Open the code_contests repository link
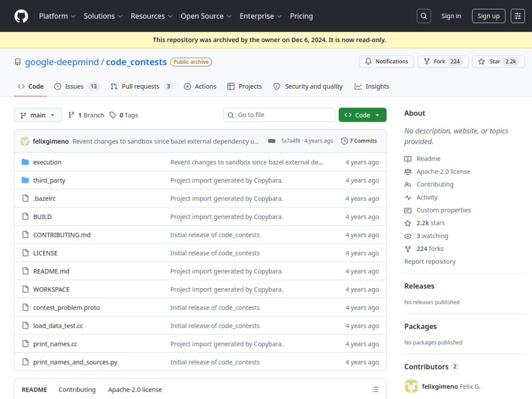This screenshot has height=399, width=532. coord(137,62)
